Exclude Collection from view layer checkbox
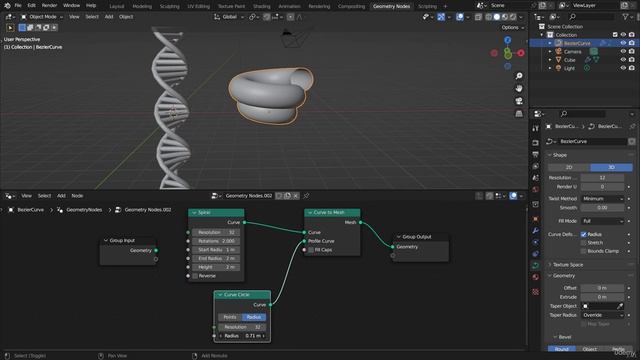Image resolution: width=640 pixels, height=360 pixels. click(615, 35)
